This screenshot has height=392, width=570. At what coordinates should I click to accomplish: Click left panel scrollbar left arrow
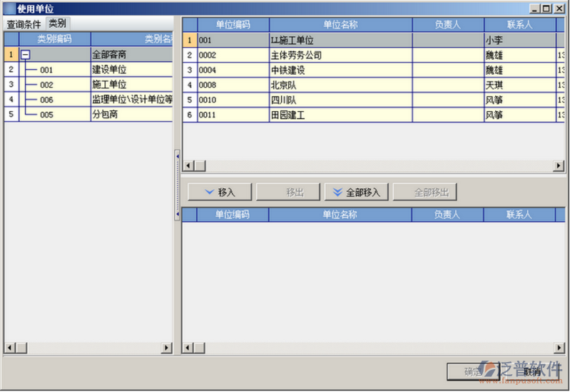point(10,348)
